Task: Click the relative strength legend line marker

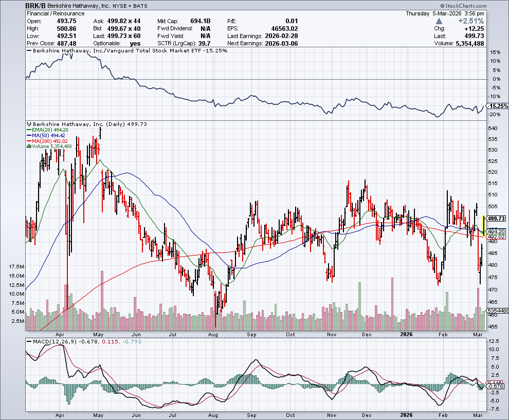Action: click(x=29, y=51)
